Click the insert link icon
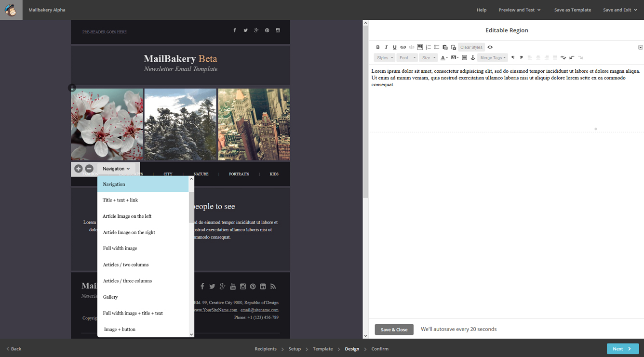 pyautogui.click(x=403, y=47)
